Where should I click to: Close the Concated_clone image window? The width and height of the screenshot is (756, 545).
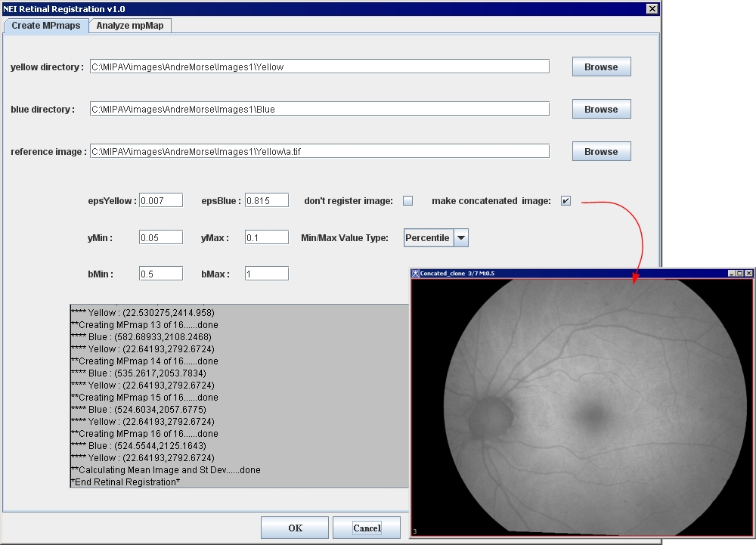(x=748, y=273)
